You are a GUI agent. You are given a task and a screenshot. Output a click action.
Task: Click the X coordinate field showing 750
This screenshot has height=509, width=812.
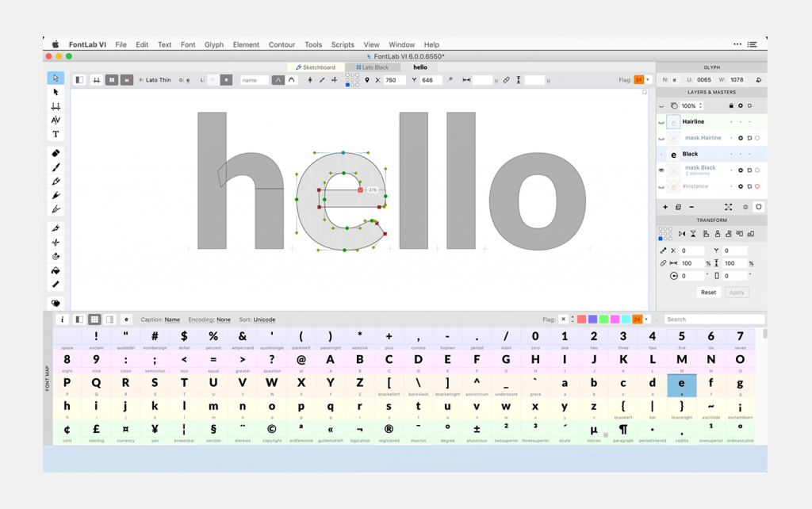[x=394, y=80]
